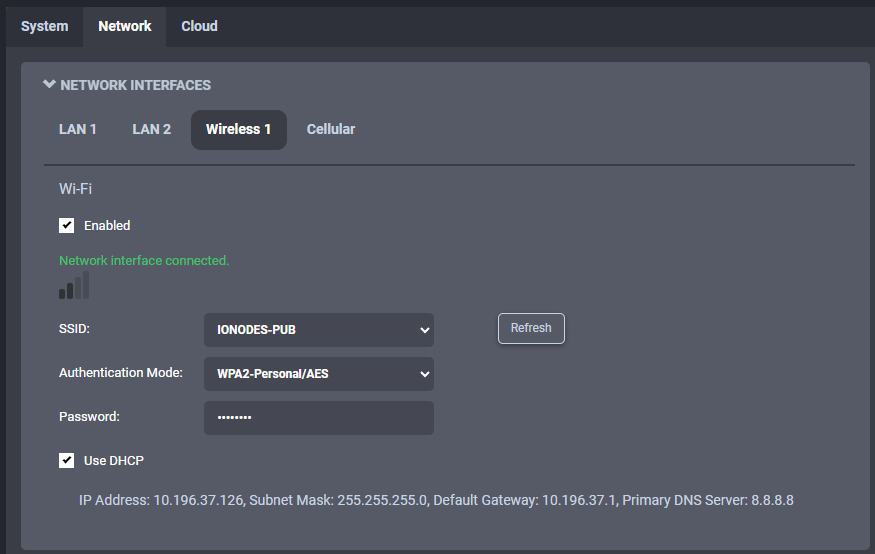Viewport: 875px width, 554px height.
Task: Click the 'SSID:' label
Action: point(74,329)
